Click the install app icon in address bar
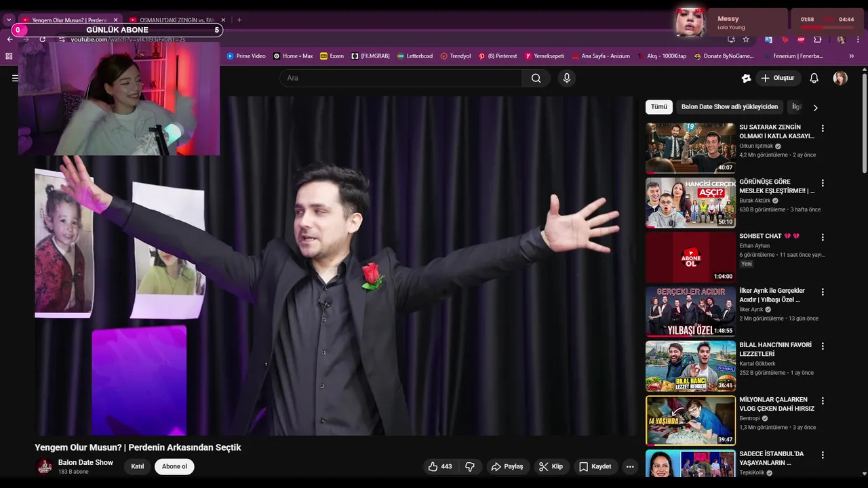This screenshot has width=868, height=488. (x=731, y=39)
